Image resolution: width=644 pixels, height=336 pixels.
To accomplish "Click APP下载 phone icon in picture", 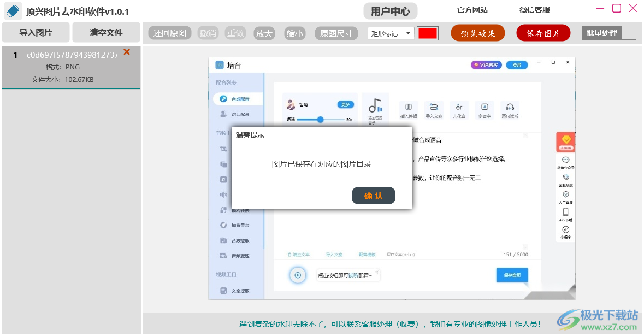I will pos(565,212).
